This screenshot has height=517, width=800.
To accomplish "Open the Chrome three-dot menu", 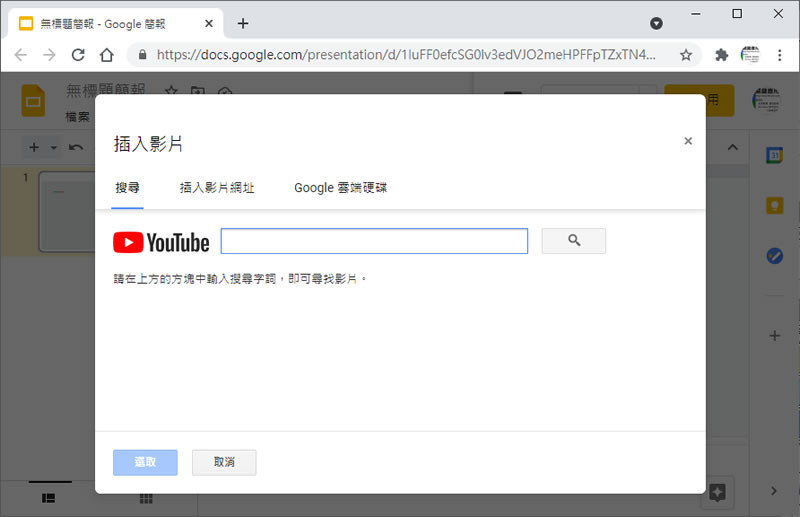I will tap(779, 55).
